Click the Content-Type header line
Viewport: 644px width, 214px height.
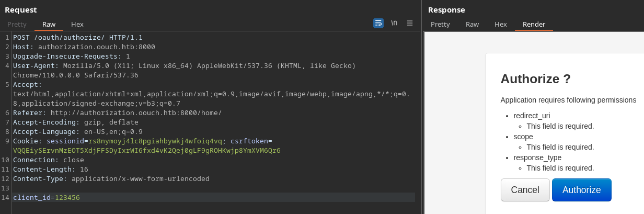pyautogui.click(x=111, y=179)
